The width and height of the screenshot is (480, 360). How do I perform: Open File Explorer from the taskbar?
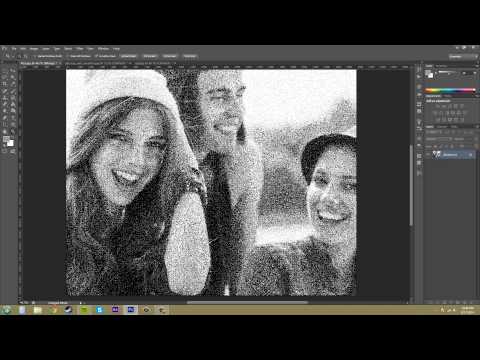pyautogui.click(x=38, y=310)
